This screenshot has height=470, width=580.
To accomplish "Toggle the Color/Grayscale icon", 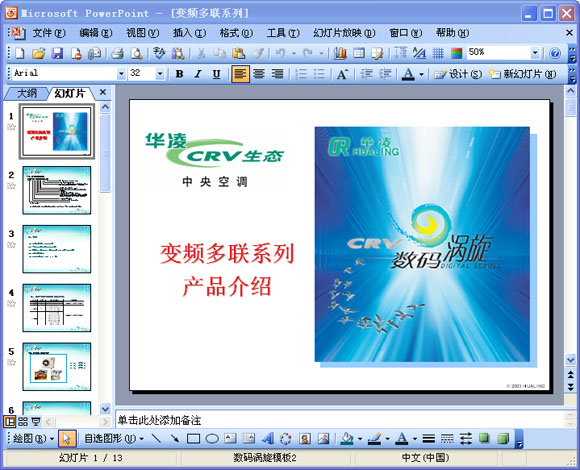I will click(456, 53).
